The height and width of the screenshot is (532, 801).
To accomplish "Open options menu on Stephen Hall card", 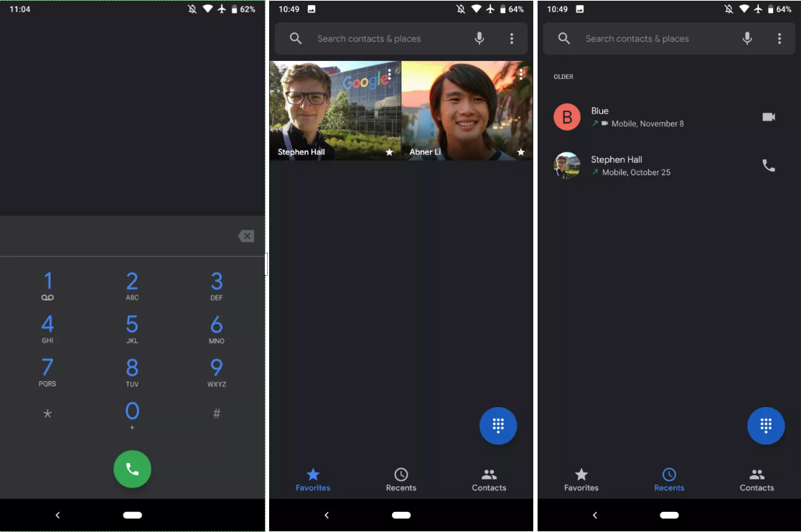I will coord(389,74).
